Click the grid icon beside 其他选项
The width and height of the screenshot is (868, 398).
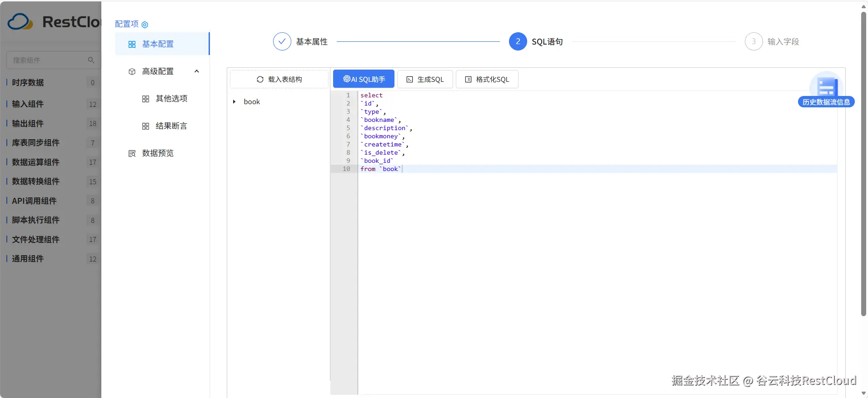pyautogui.click(x=145, y=99)
